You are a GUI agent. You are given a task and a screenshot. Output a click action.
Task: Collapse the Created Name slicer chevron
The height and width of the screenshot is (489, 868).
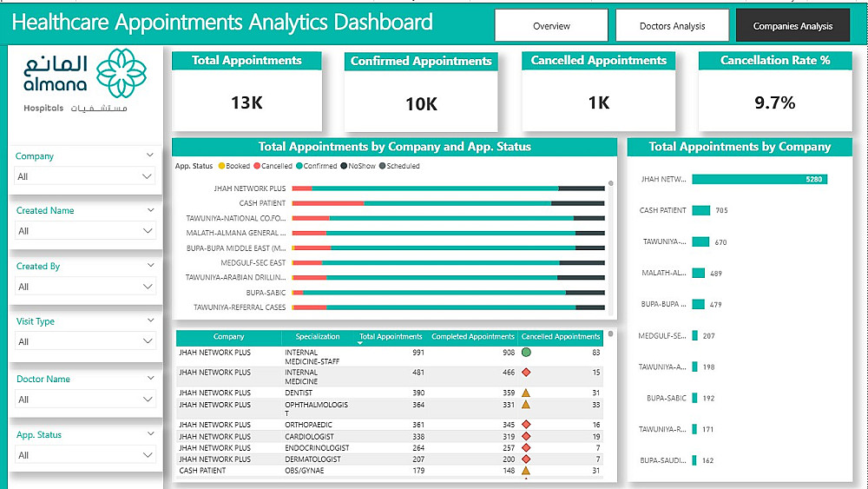[x=150, y=210]
